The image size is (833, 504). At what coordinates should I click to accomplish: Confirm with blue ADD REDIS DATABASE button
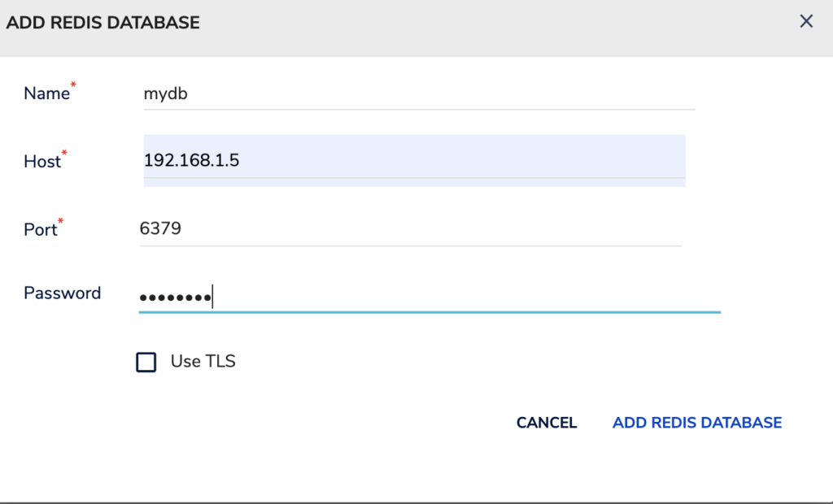coord(697,423)
